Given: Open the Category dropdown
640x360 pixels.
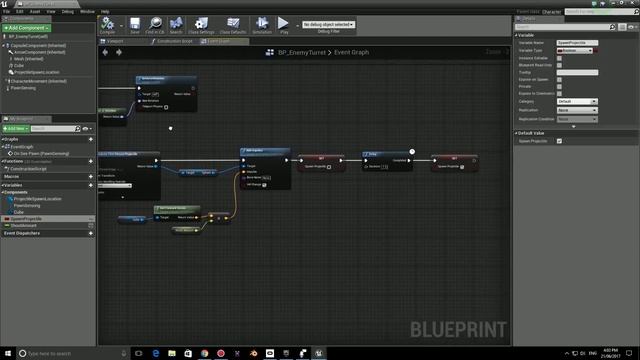Looking at the screenshot, I should point(577,101).
